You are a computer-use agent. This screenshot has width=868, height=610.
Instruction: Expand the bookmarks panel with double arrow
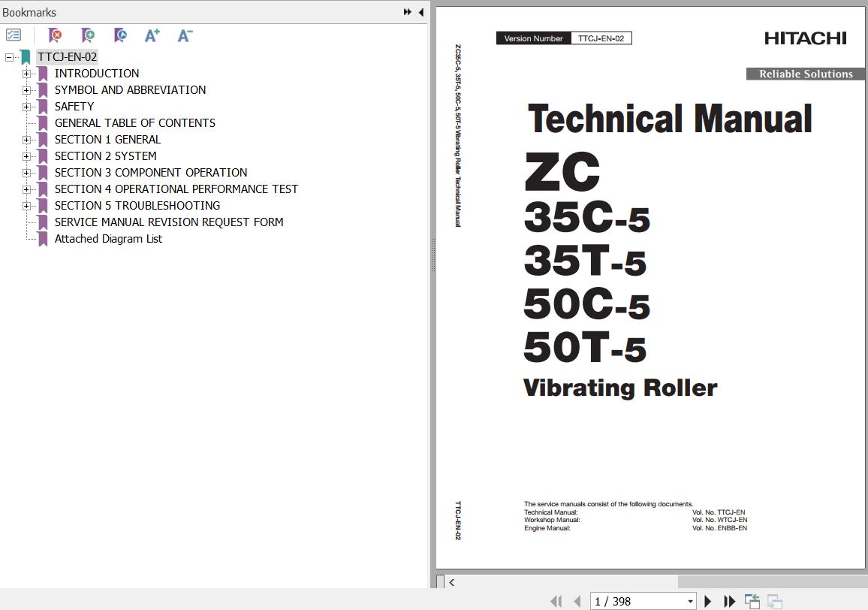click(408, 11)
